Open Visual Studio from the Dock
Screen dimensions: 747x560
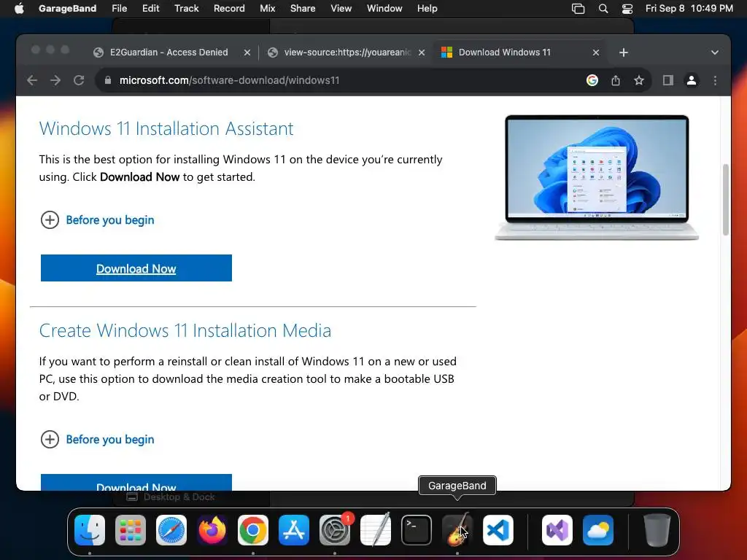pyautogui.click(x=557, y=529)
